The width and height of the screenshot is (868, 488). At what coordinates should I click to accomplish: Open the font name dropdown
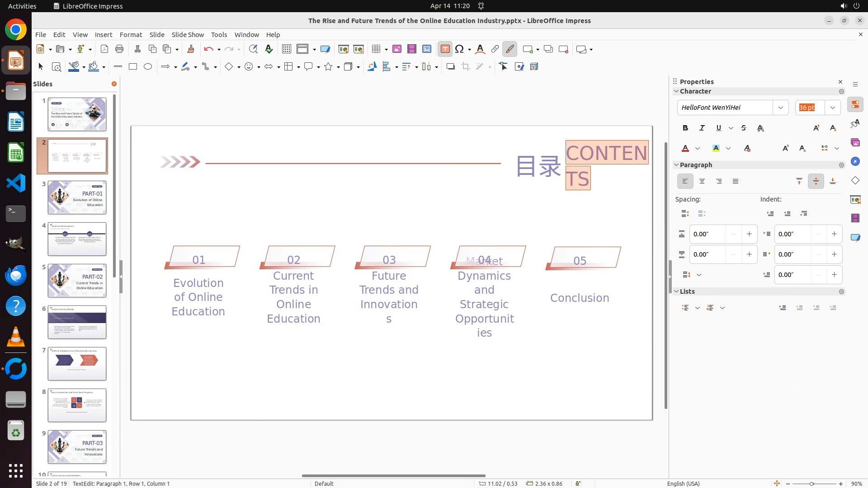780,108
